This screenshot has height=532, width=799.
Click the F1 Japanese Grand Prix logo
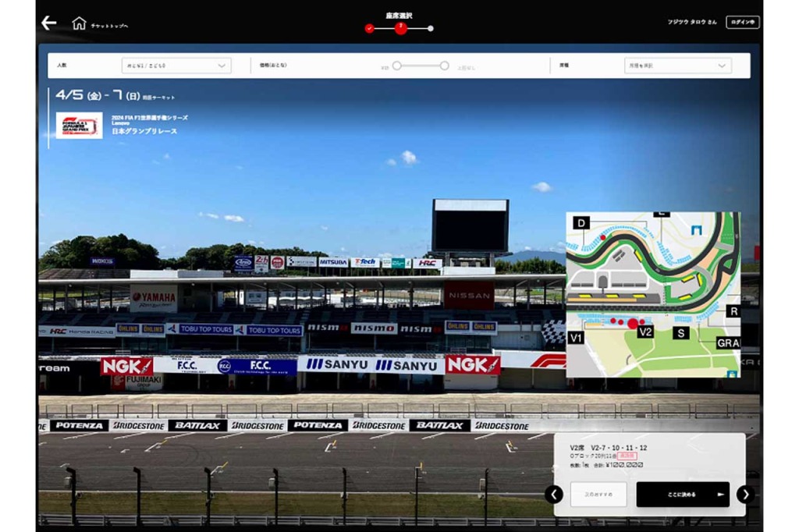[79, 126]
